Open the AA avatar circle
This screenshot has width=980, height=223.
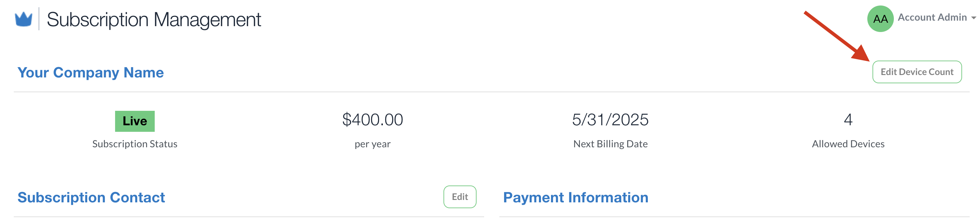[x=880, y=19]
